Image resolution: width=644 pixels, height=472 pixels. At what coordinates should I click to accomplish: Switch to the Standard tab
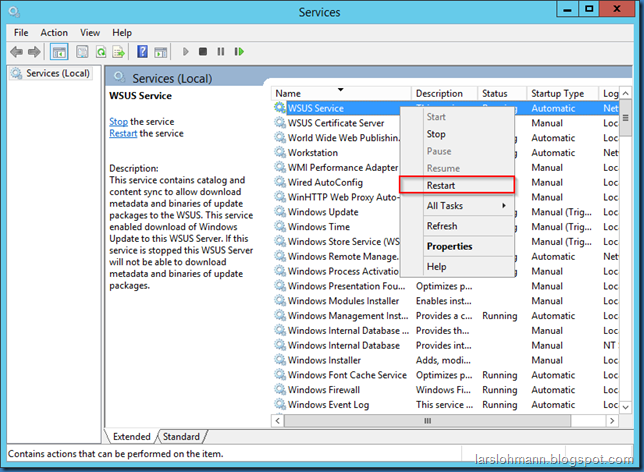(x=181, y=436)
